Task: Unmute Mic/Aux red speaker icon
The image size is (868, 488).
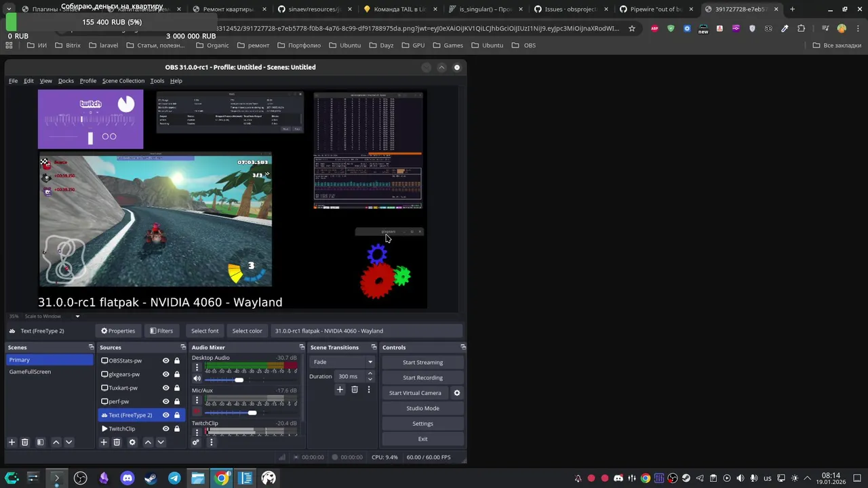Action: 197,412
